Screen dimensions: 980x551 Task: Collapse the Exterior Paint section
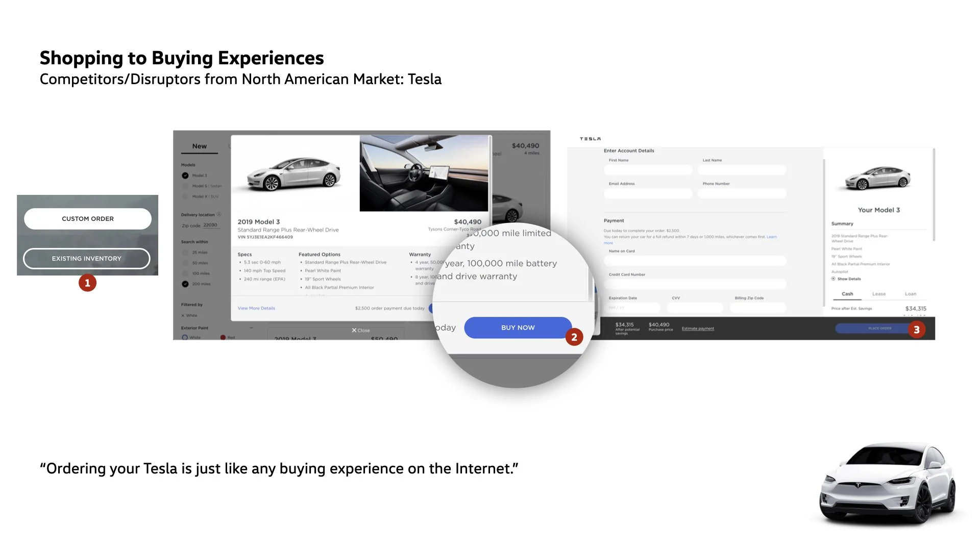point(251,328)
